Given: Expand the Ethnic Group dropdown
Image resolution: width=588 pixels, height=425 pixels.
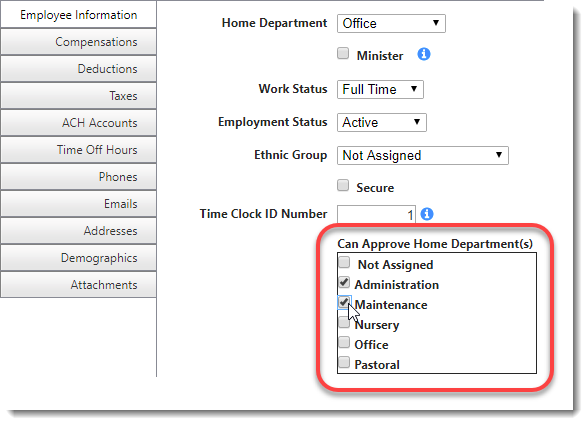Looking at the screenshot, I should (x=423, y=156).
